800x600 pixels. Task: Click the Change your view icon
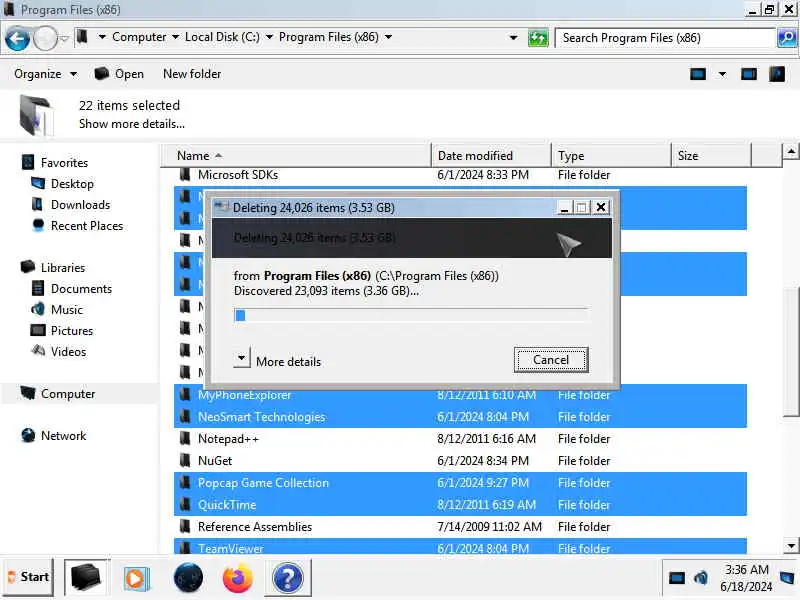[x=698, y=74]
